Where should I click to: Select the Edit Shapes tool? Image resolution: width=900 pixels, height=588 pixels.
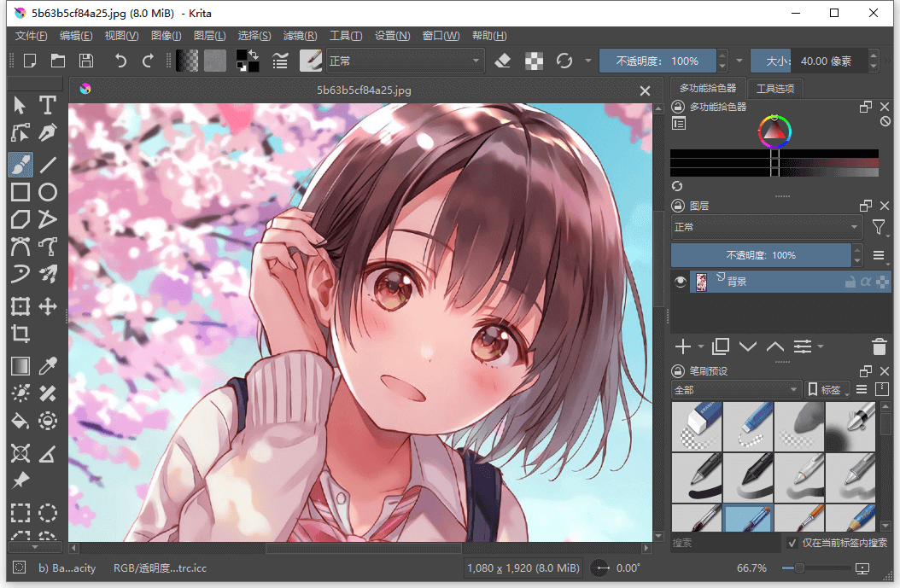tap(20, 133)
